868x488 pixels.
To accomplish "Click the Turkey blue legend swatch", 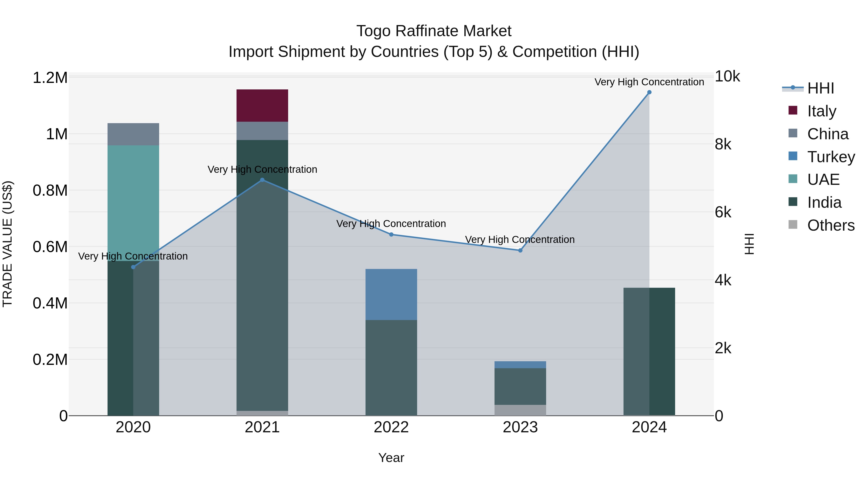I will [x=793, y=156].
